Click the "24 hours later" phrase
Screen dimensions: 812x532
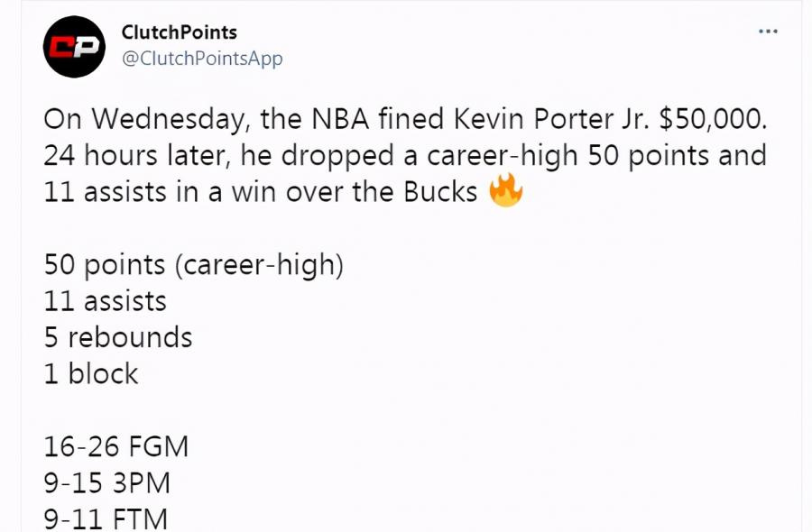(x=137, y=156)
